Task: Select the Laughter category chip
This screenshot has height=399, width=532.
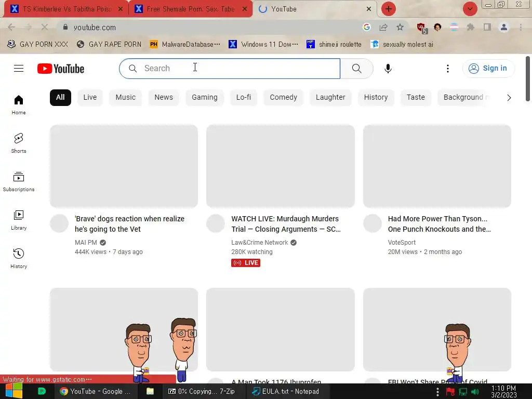Action: point(330,97)
